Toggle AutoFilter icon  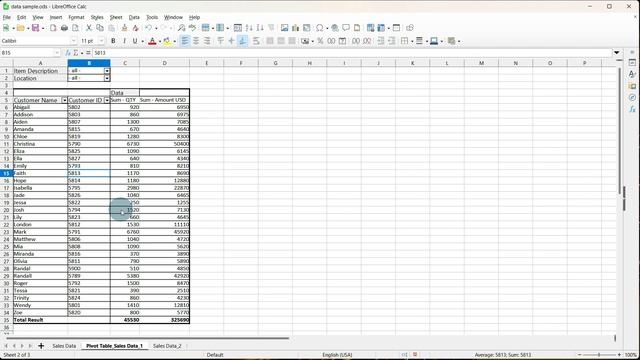pyautogui.click(x=271, y=28)
